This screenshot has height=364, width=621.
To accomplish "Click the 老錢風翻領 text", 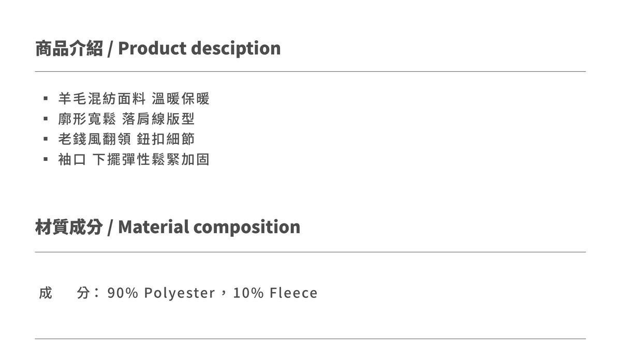I will click(95, 139).
